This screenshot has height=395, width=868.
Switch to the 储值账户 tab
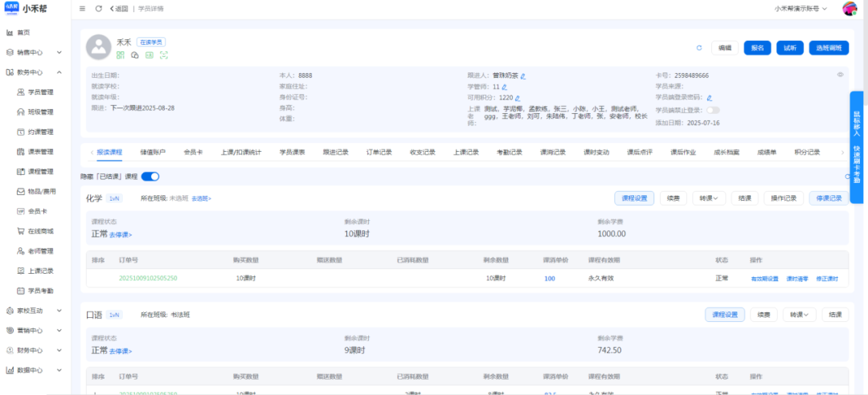click(153, 152)
